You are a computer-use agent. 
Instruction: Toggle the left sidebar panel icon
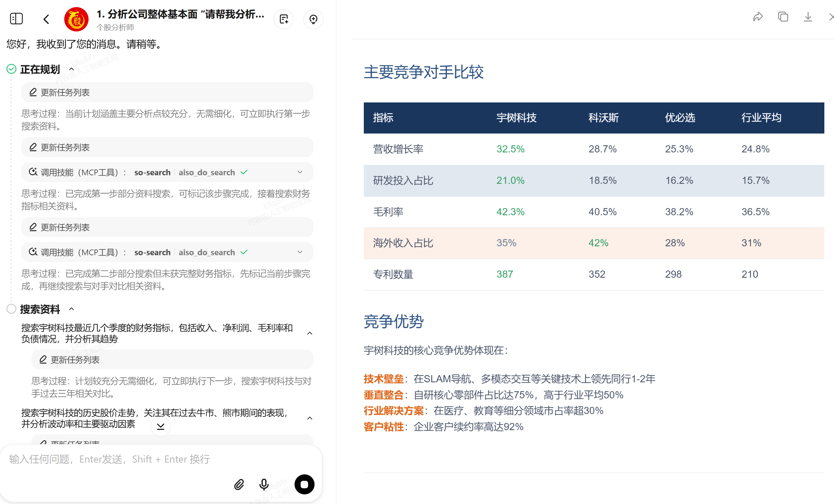tap(16, 19)
